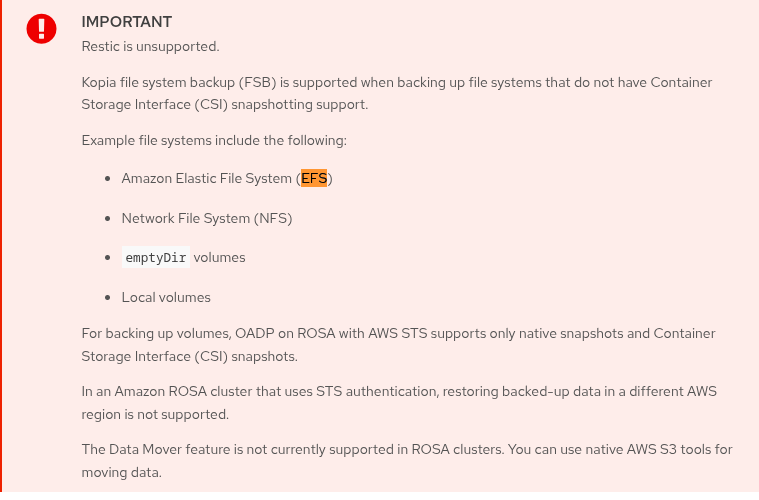This screenshot has height=500, width=759.
Task: Select the "Restic is unsupported." sentence
Action: [x=150, y=46]
